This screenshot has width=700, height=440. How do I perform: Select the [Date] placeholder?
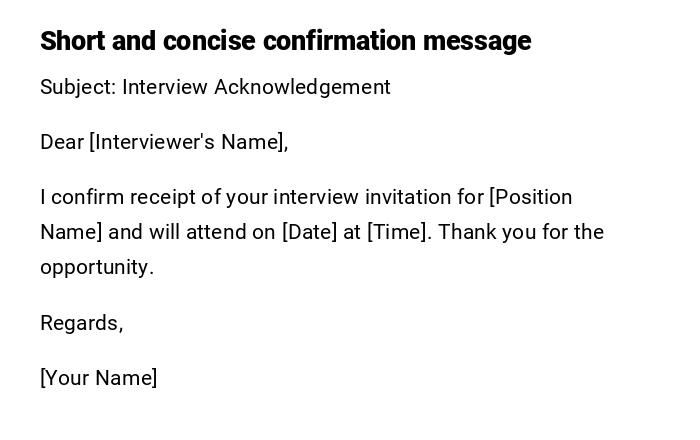pos(309,232)
